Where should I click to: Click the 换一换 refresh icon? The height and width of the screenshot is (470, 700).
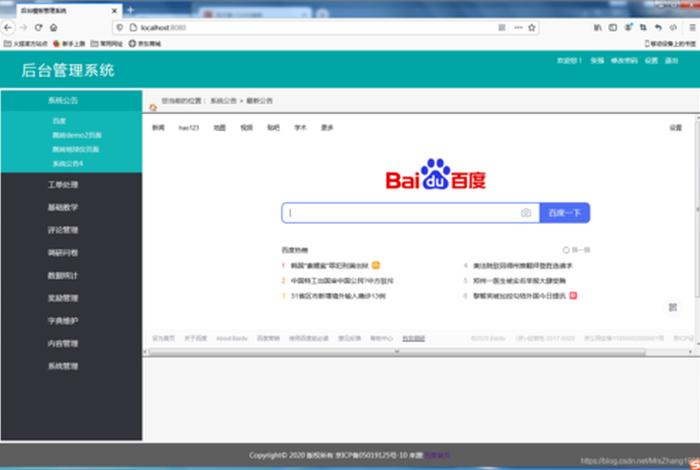[x=566, y=250]
